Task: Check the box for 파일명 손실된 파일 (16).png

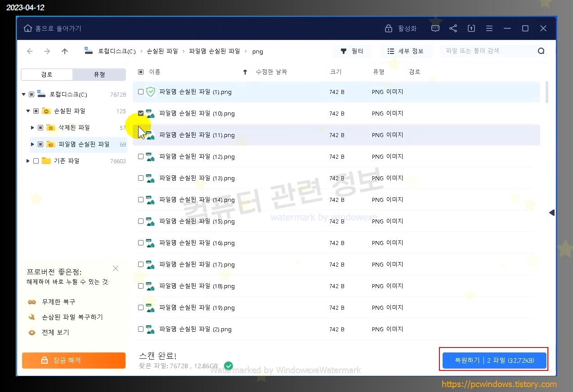Action: (141, 243)
